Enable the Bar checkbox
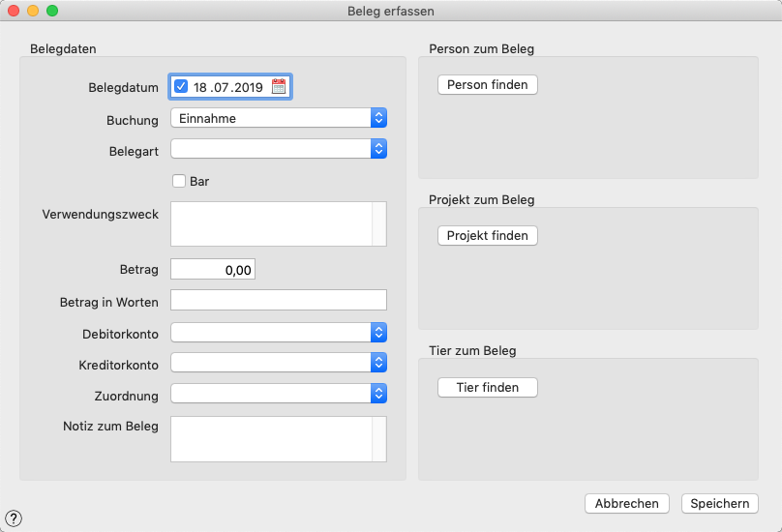This screenshot has height=532, width=782. pos(179,181)
